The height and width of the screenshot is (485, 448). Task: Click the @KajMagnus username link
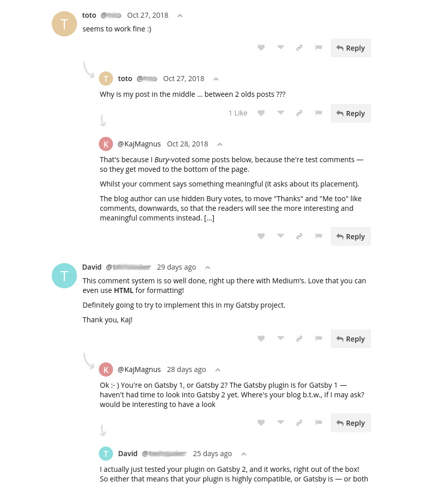point(139,143)
